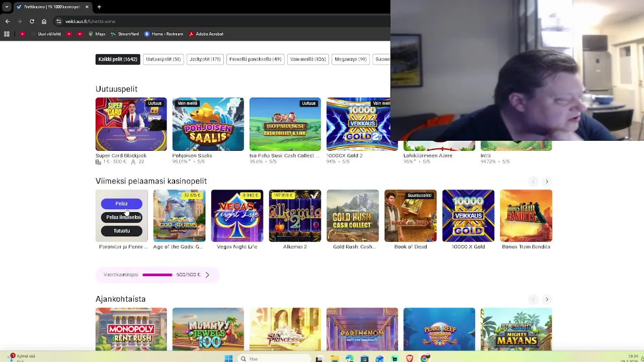This screenshot has width=644, height=362.
Task: Open the StreamYard bookmark
Action: coord(125,34)
